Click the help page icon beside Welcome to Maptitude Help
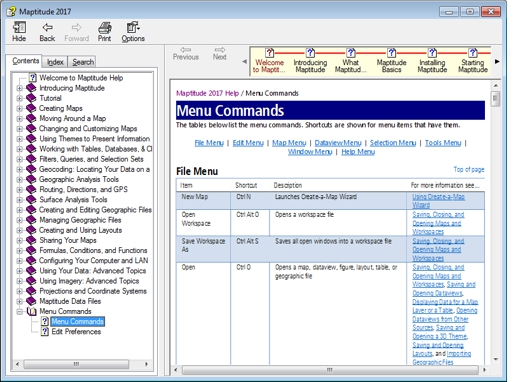 click(32, 78)
